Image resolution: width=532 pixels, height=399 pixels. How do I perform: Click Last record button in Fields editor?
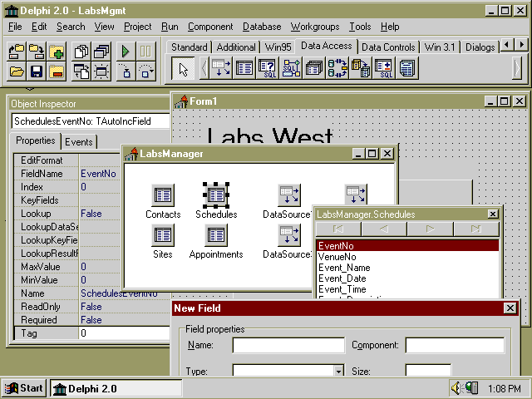tap(476, 229)
